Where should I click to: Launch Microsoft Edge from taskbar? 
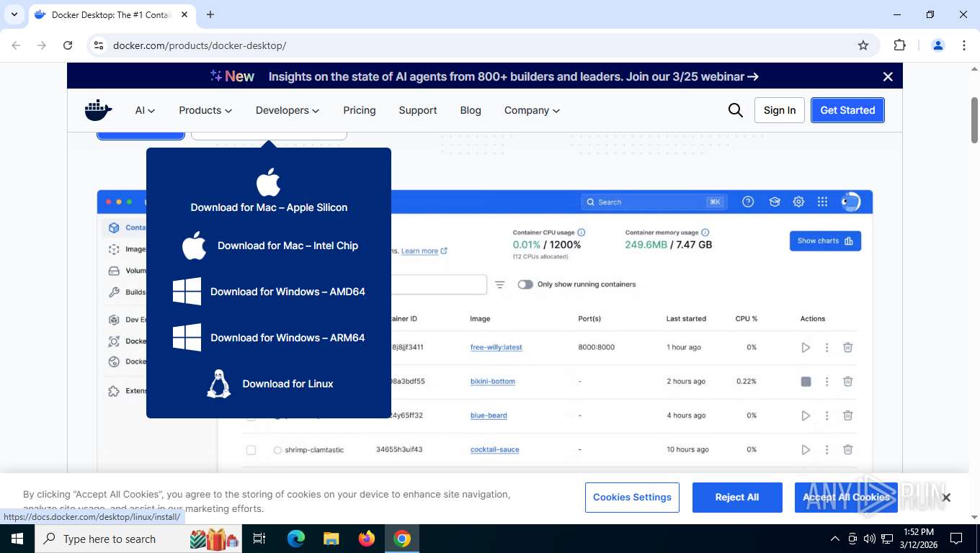[296, 539]
